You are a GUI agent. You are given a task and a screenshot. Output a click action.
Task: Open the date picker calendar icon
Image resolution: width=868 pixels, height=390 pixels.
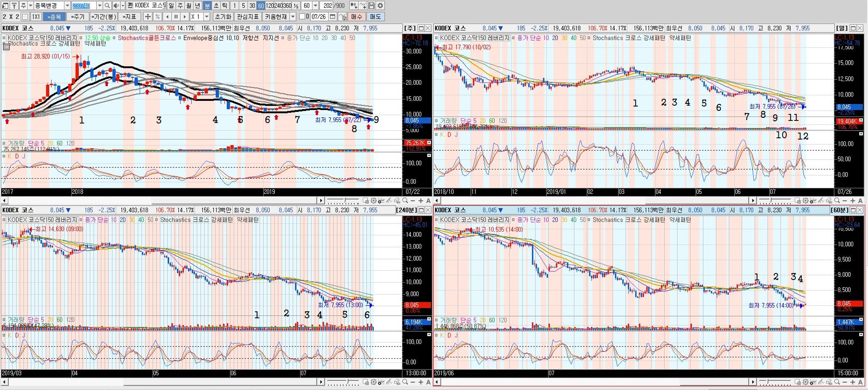(332, 17)
